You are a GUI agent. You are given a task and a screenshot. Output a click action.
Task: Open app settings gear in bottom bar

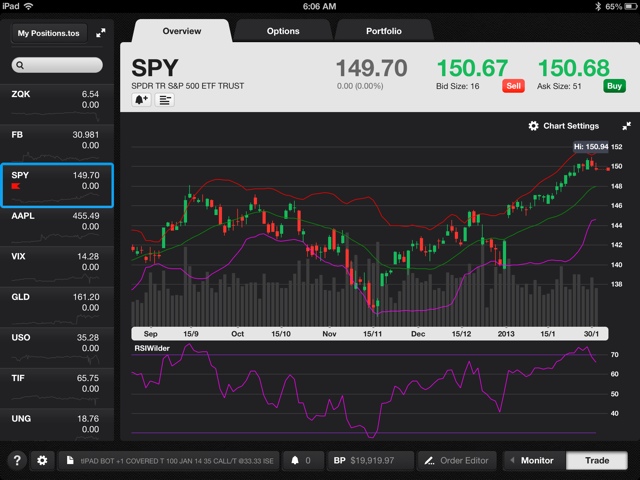click(x=42, y=460)
